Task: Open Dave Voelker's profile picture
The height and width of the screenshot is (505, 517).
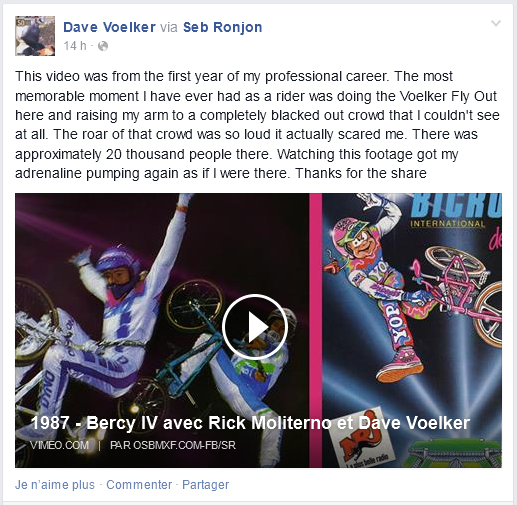Action: pos(35,36)
